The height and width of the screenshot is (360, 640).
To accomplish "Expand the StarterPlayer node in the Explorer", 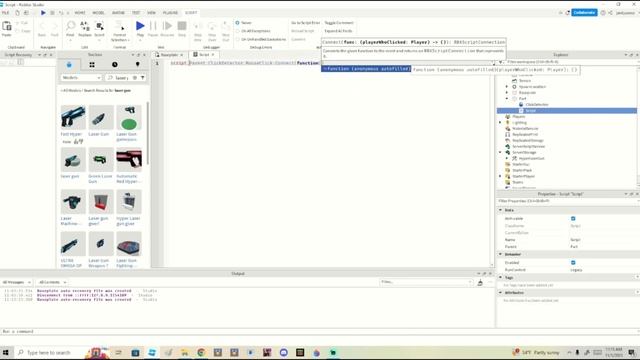I will pyautogui.click(x=501, y=176).
